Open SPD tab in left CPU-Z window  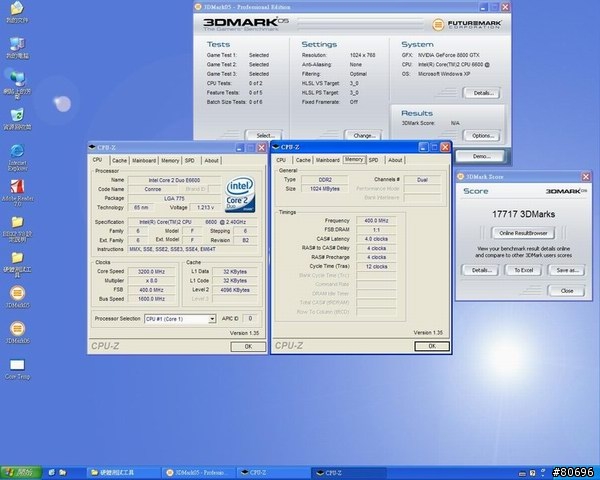(190, 161)
